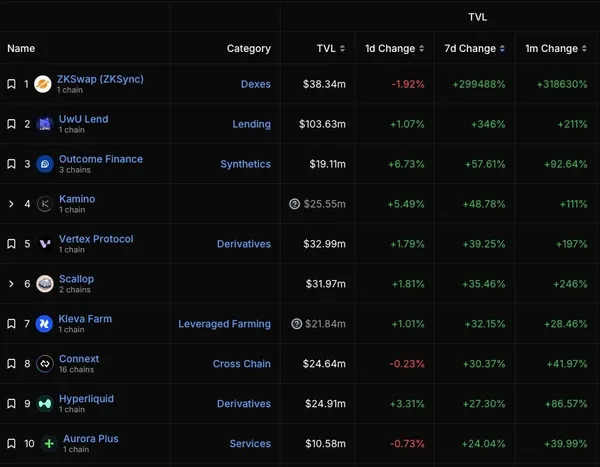Sort table by the TVL column header
The image size is (600, 467).
coord(330,48)
